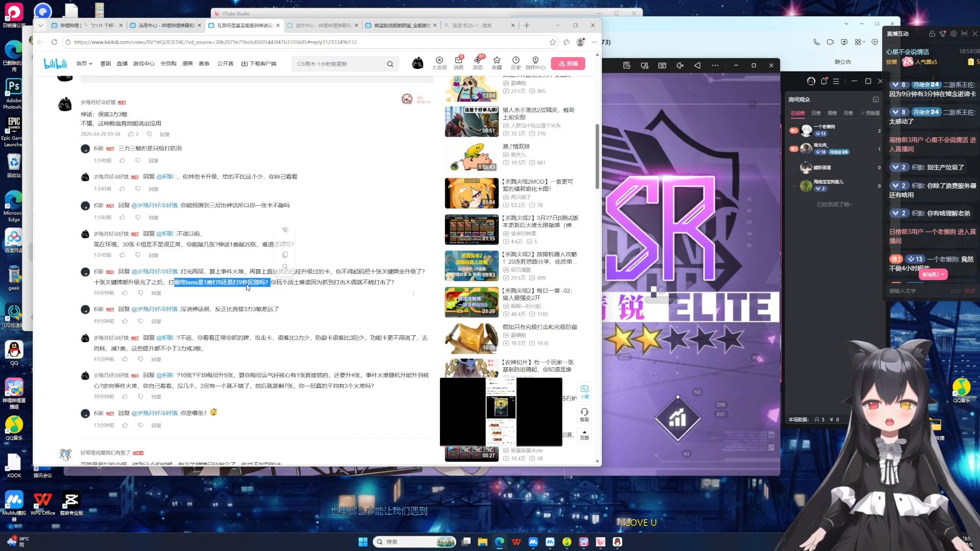The height and width of the screenshot is (551, 980).
Task: Open hamburger menu in live assistant window
Action: (836, 81)
